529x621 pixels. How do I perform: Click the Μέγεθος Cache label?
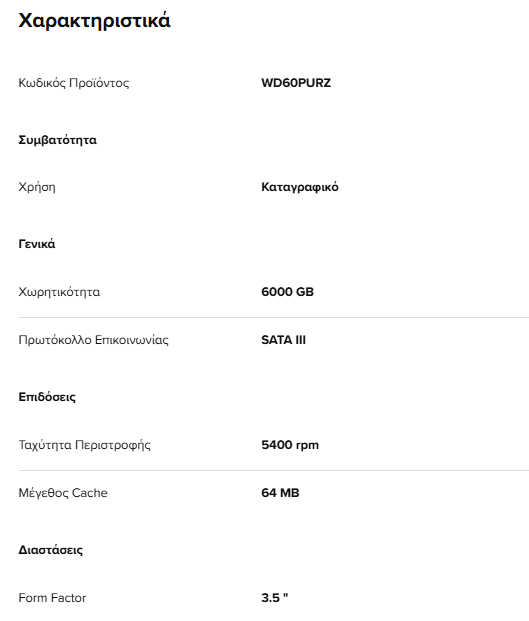click(x=63, y=493)
